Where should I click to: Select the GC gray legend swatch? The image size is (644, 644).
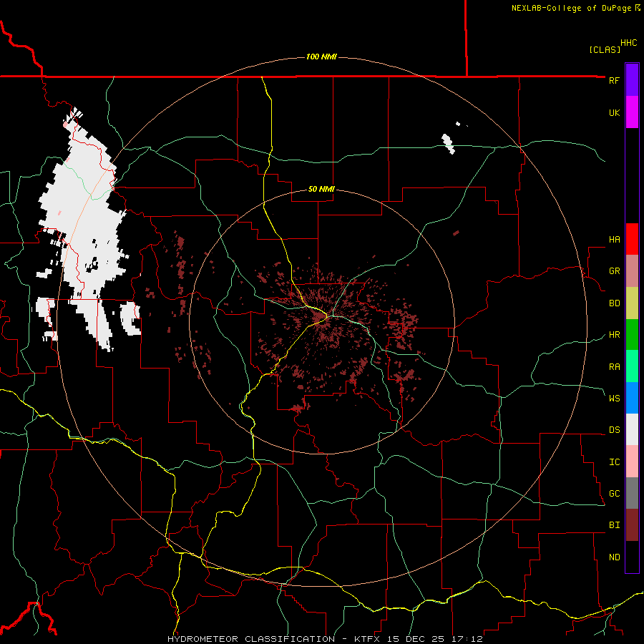(x=632, y=493)
